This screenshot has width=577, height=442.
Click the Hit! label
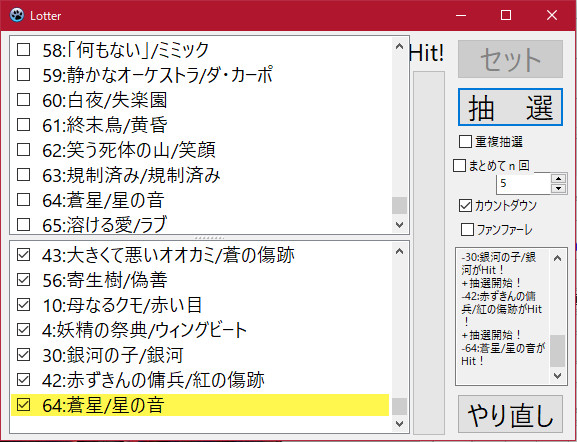click(427, 53)
